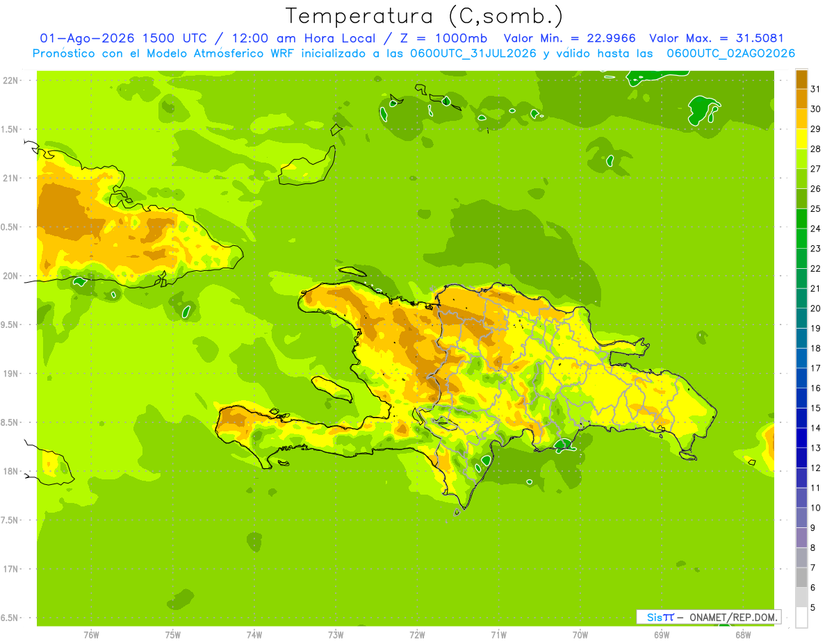Pick the purple swatch between 9 and 10
The image size is (834, 644).
click(801, 518)
